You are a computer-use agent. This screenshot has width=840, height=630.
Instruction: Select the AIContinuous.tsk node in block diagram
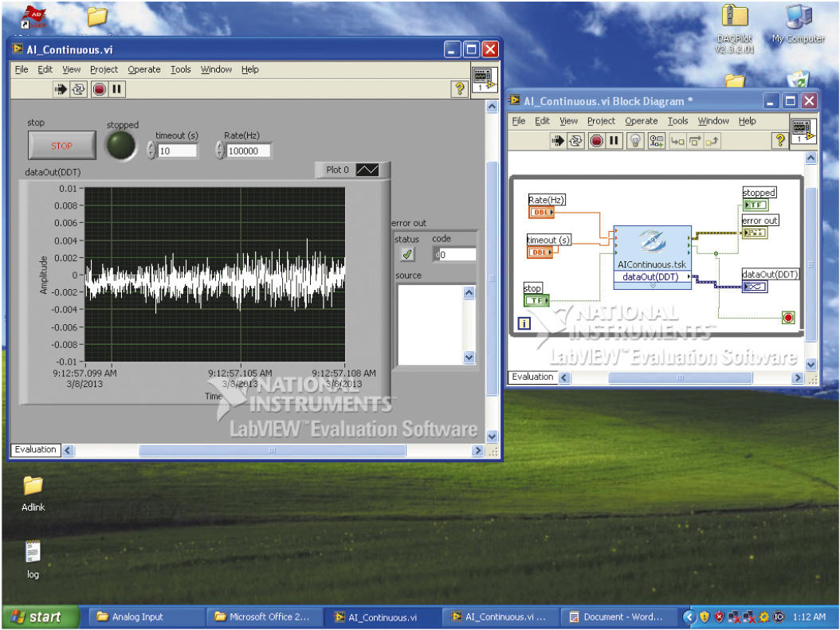tap(652, 248)
